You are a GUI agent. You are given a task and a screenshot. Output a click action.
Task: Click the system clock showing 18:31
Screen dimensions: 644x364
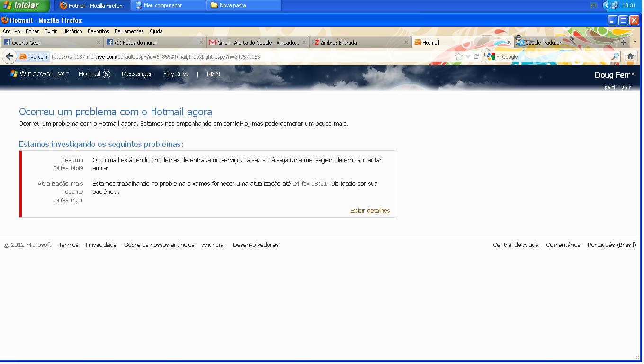pos(629,6)
